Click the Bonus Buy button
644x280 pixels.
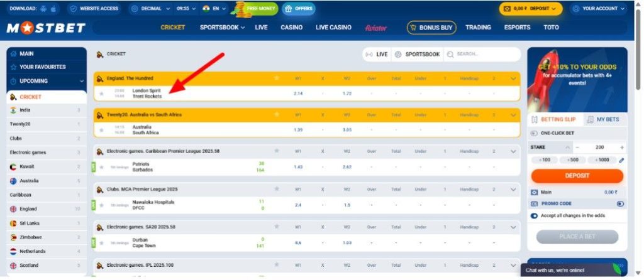(431, 28)
